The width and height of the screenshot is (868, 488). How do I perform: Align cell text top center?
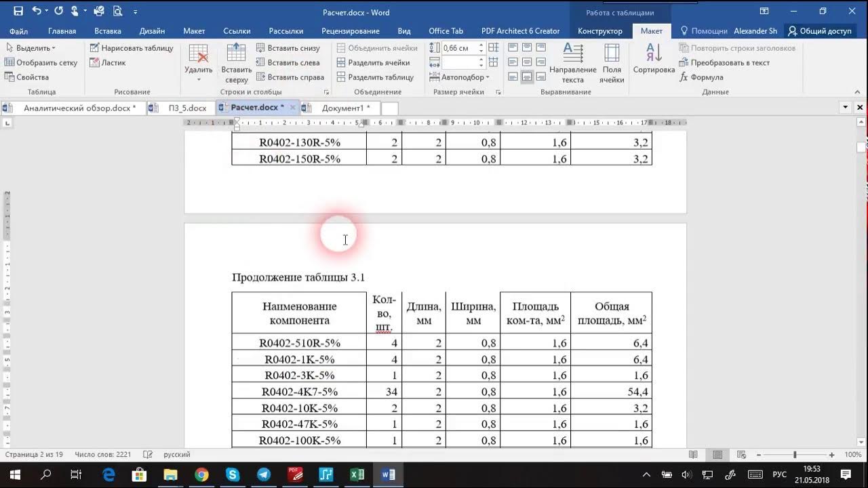click(x=527, y=47)
